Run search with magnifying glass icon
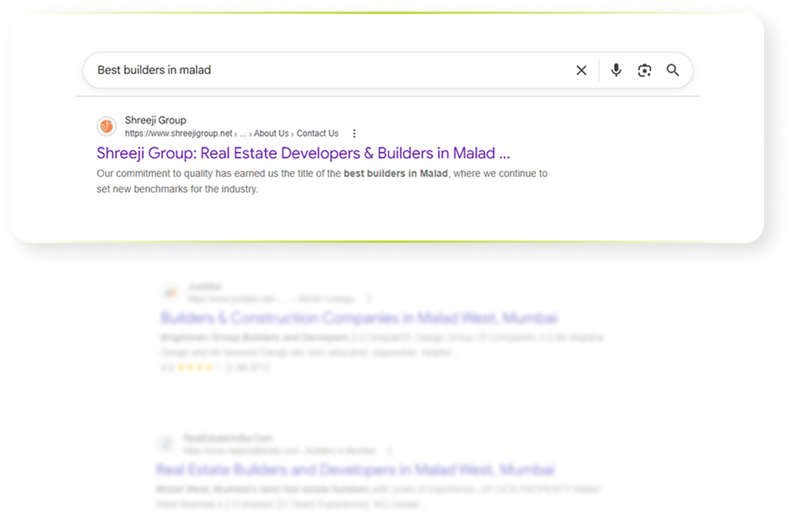This screenshot has height=532, width=792. tap(673, 70)
